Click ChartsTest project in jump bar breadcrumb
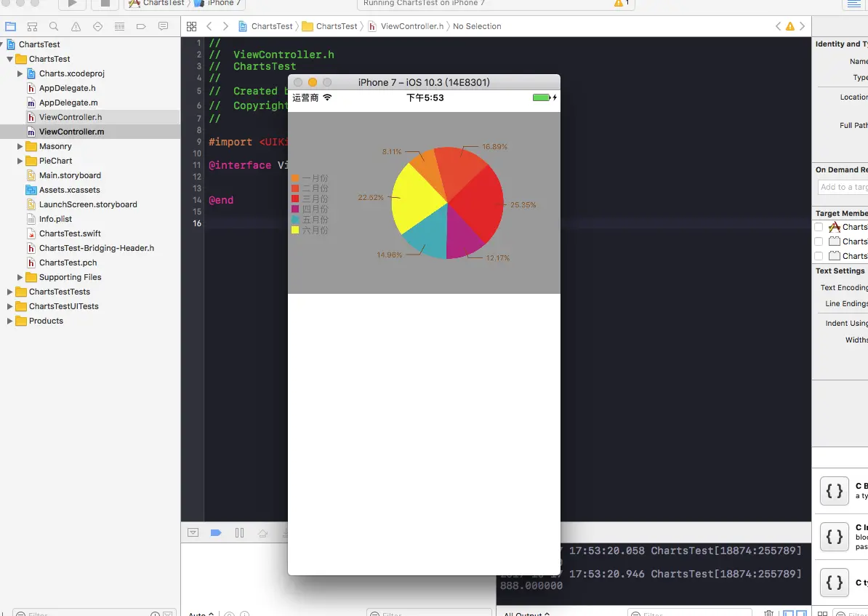The height and width of the screenshot is (616, 868). click(x=266, y=26)
